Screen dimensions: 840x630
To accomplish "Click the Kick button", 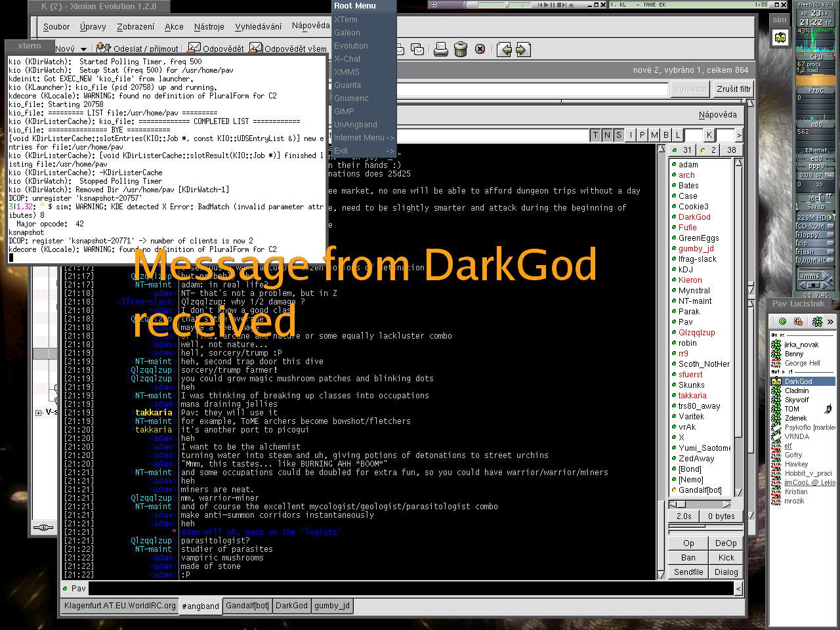I will [x=726, y=558].
